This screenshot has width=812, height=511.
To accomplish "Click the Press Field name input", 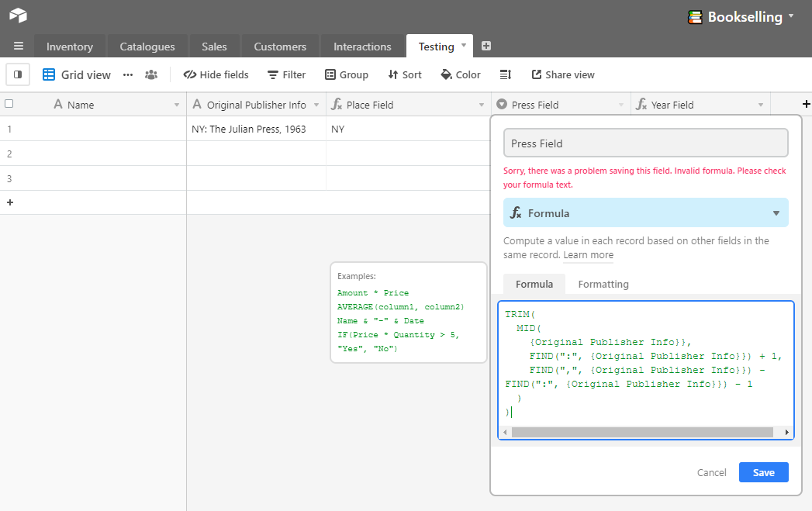I will 646,143.
